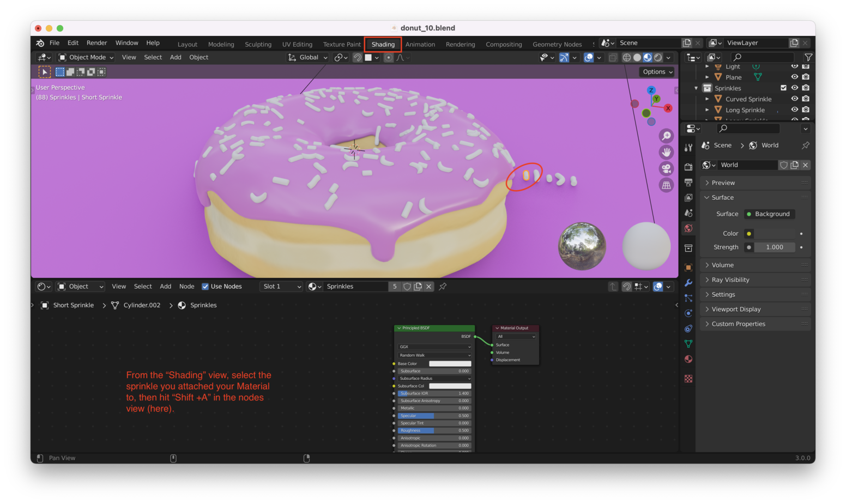Image resolution: width=846 pixels, height=504 pixels.
Task: Expand the Curved Sprinkle object in outliner
Action: coord(708,99)
